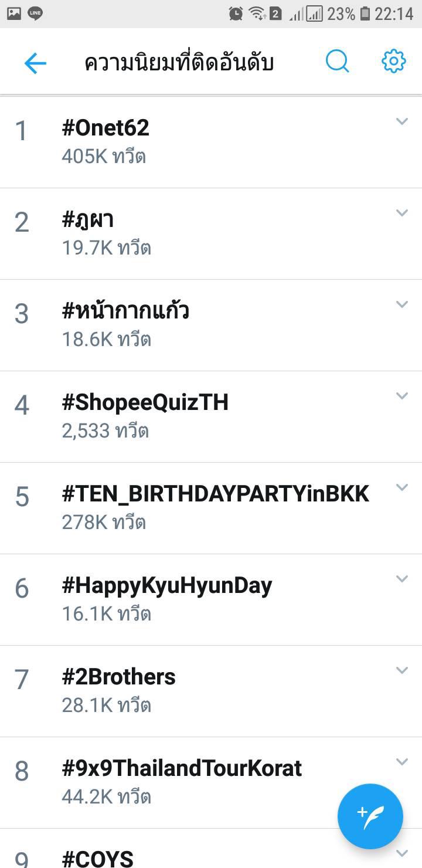Tap the #TEN_BIRTHDAYPARTYinBKK hashtag
This screenshot has height=868, width=422.
click(x=215, y=494)
